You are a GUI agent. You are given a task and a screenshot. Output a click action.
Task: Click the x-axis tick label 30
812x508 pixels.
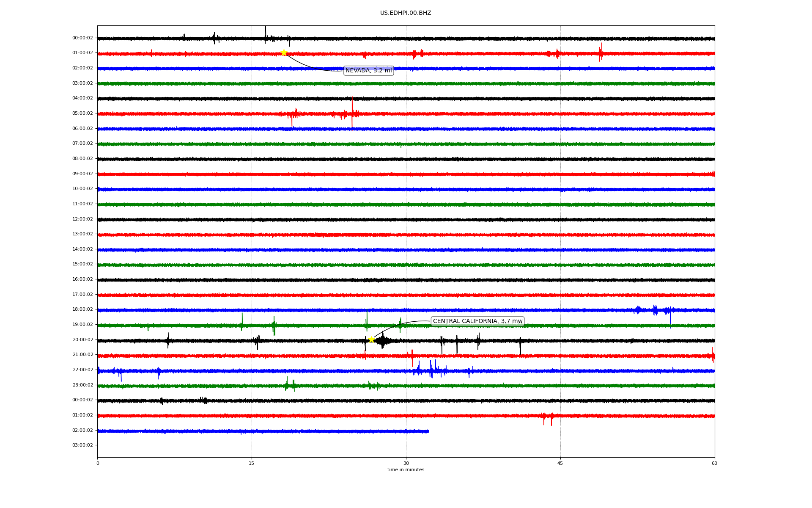click(x=406, y=463)
